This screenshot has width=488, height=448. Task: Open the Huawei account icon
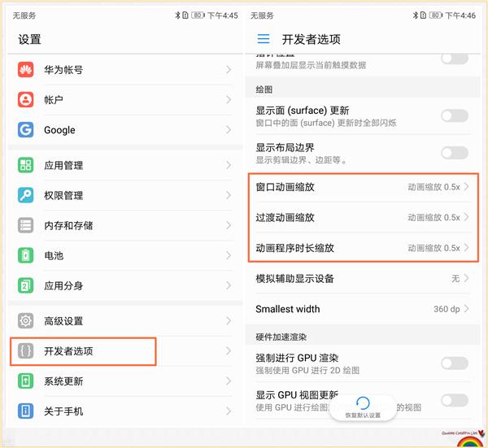pos(25,70)
